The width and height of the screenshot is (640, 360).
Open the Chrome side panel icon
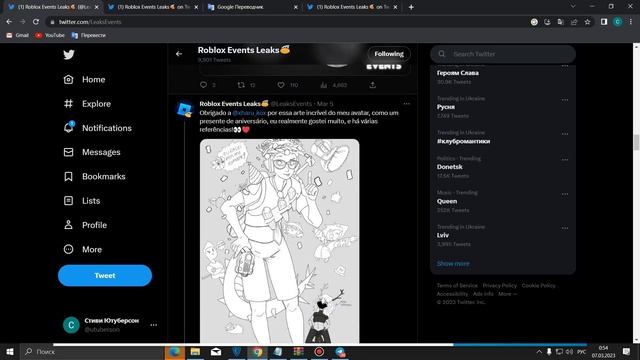pyautogui.click(x=604, y=22)
